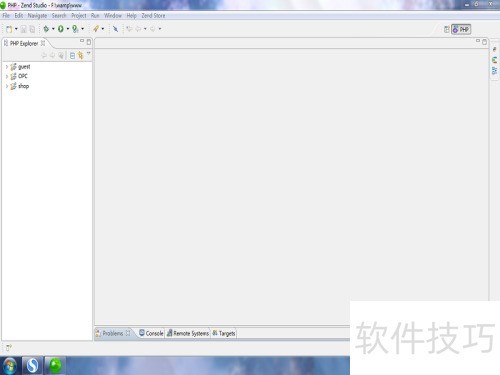Click PHP Explorer Forward arrow icon
Viewport: 500px width, 375px height.
point(52,55)
